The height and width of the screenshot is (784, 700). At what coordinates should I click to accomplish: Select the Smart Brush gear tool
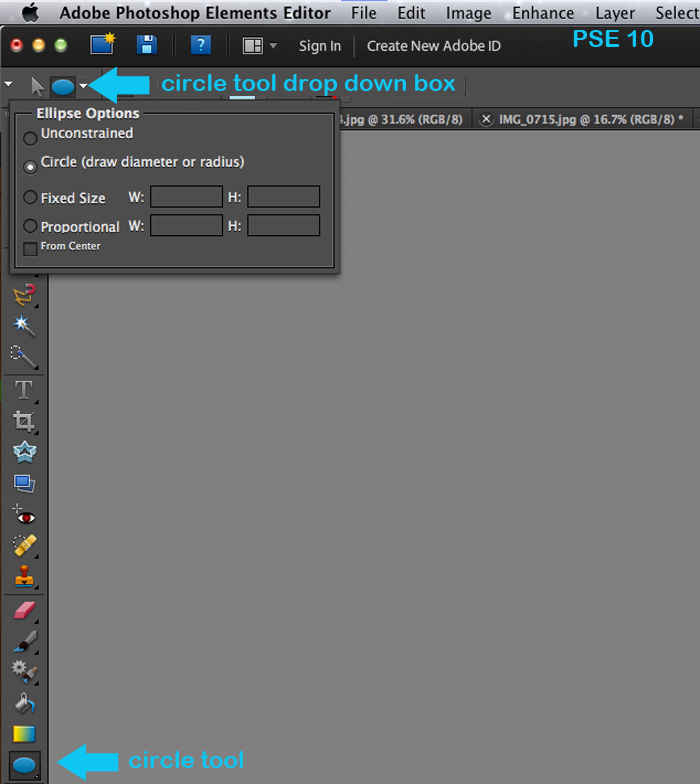coord(24,672)
